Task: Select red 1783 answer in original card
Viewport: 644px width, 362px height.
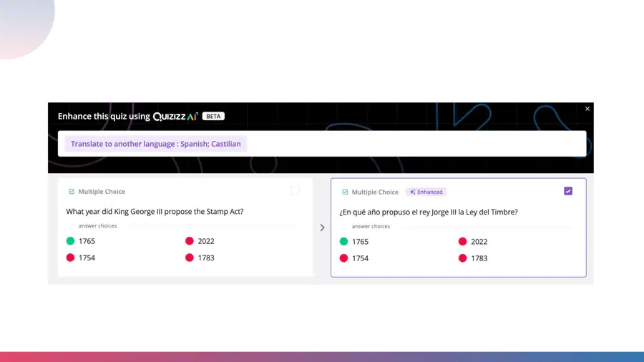Action: click(x=200, y=258)
